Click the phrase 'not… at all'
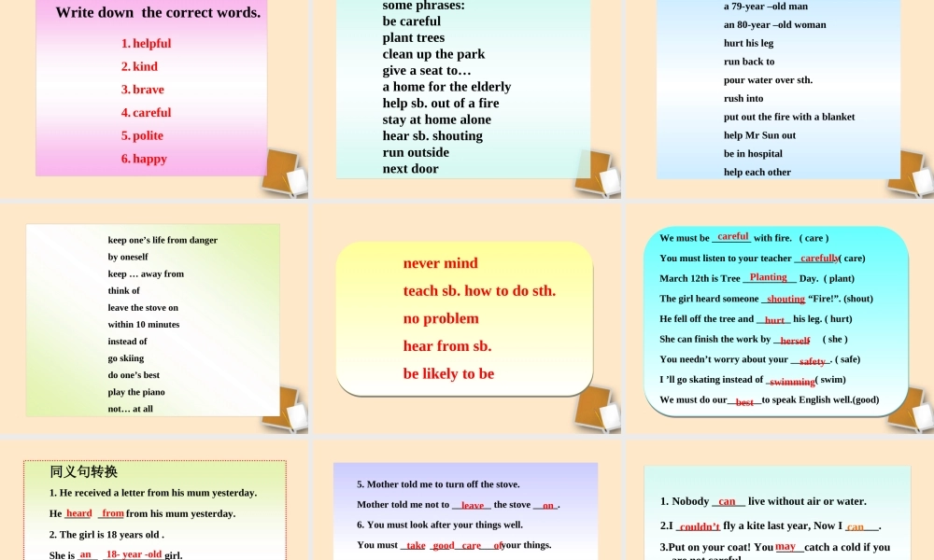 click(131, 409)
